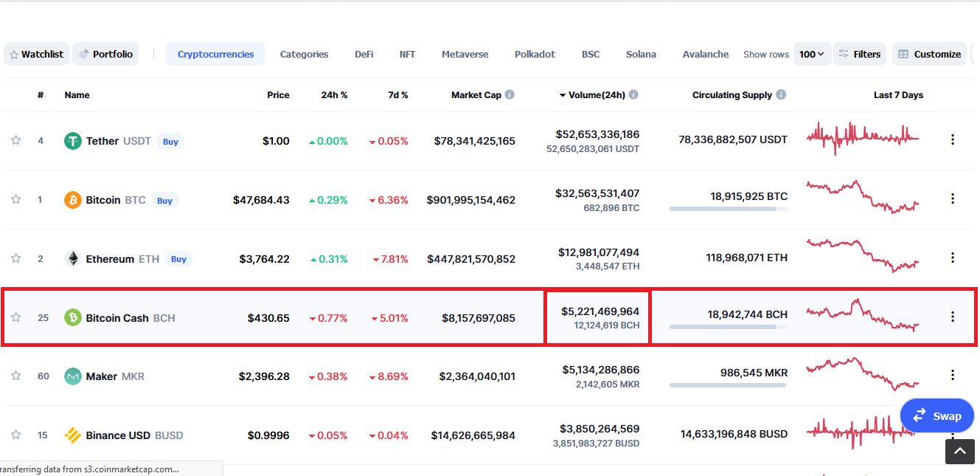This screenshot has height=476, width=980.
Task: Click the back-to-top arrow button
Action: [959, 451]
